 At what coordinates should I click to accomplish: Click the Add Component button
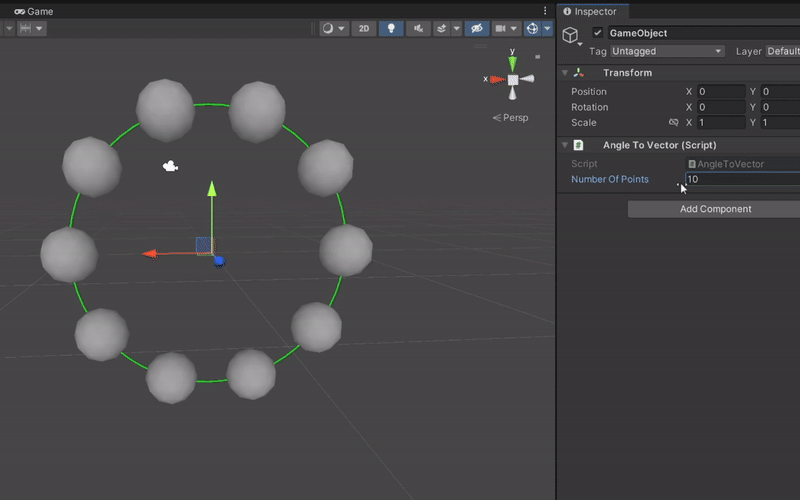[x=715, y=209]
